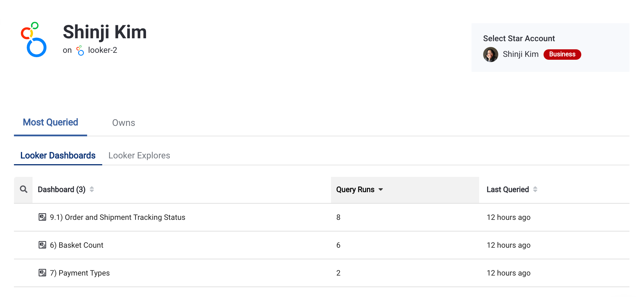The width and height of the screenshot is (644, 297).
Task: Click dashboard icon for Order and Shipment Tracking
Action: tap(42, 217)
